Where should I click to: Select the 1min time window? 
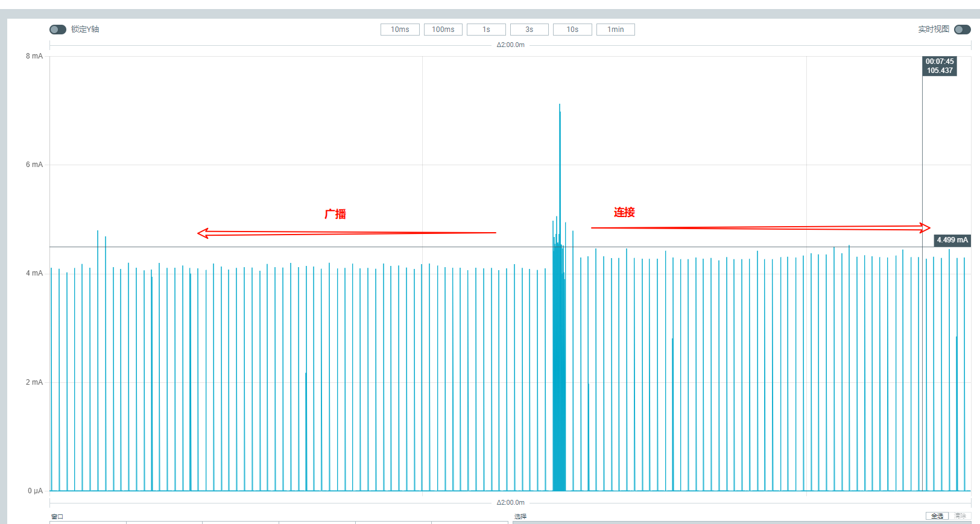coord(615,30)
